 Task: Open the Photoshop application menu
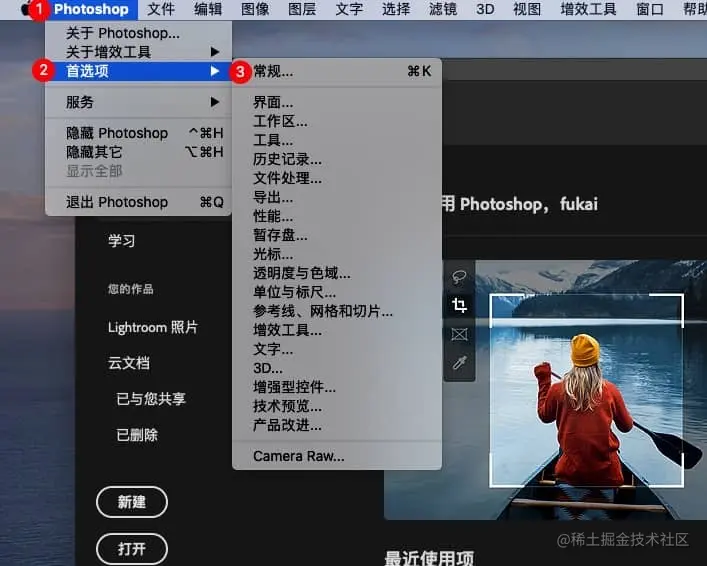point(91,9)
